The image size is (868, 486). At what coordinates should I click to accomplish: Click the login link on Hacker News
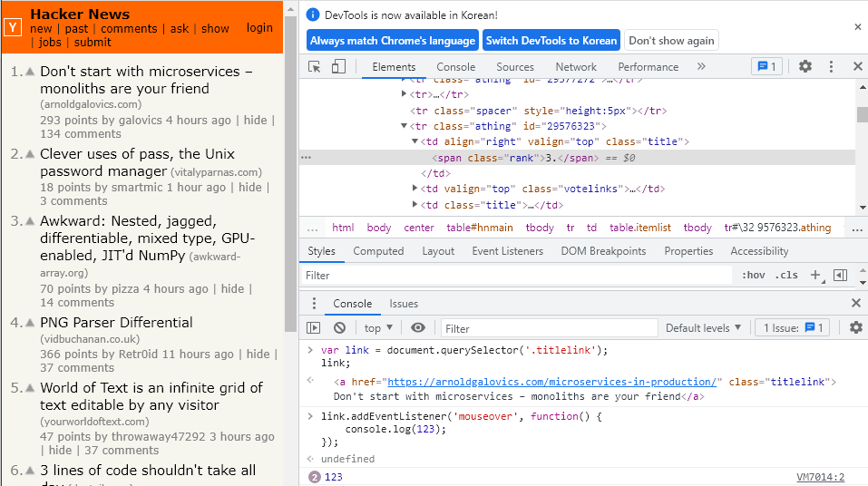click(259, 28)
